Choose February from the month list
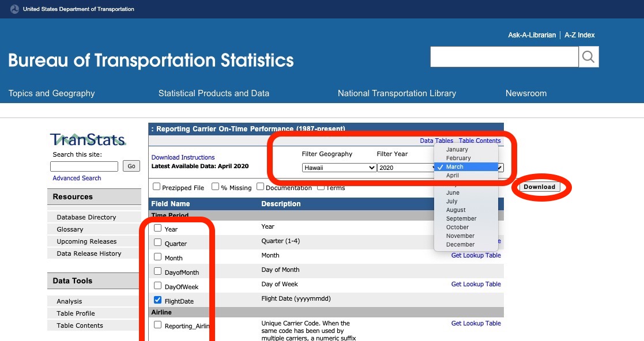This screenshot has height=341, width=644. coord(466,158)
